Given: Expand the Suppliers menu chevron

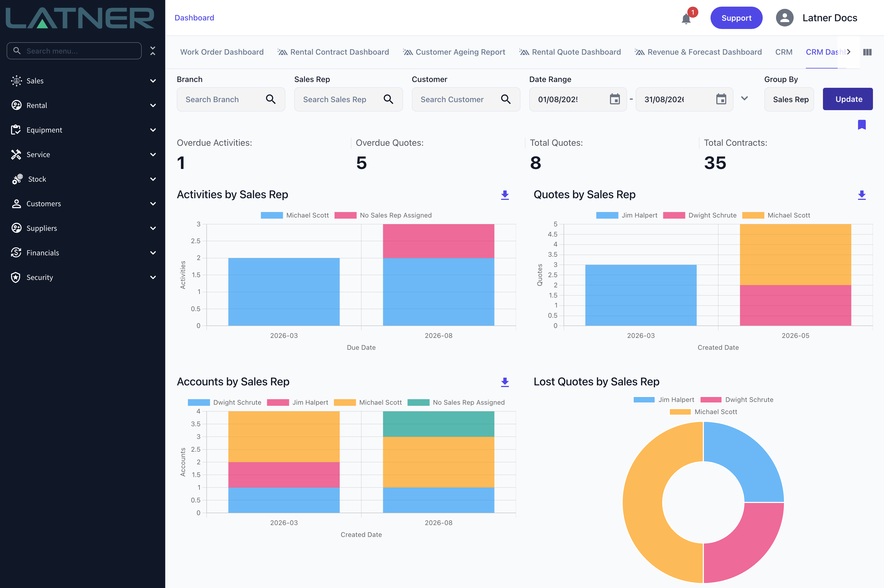Looking at the screenshot, I should coord(153,228).
